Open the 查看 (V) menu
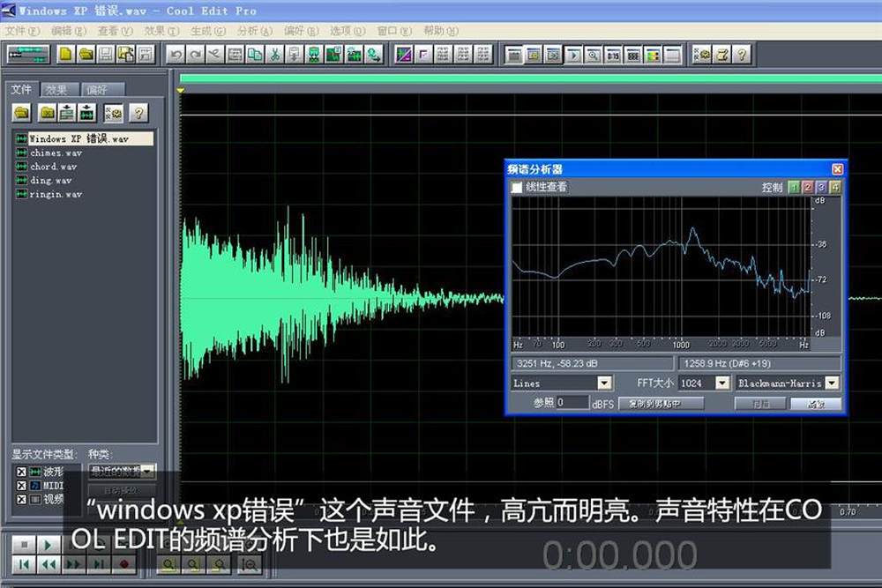882x588 pixels. [115, 30]
